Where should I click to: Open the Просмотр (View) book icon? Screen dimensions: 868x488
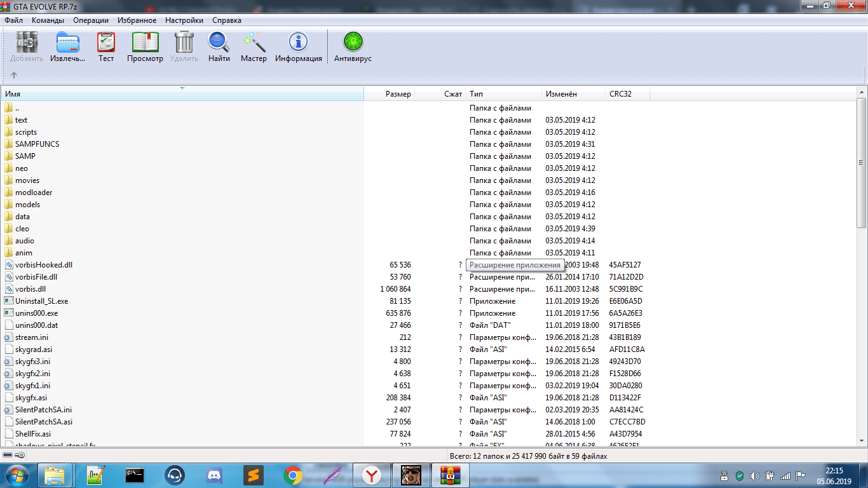click(145, 47)
